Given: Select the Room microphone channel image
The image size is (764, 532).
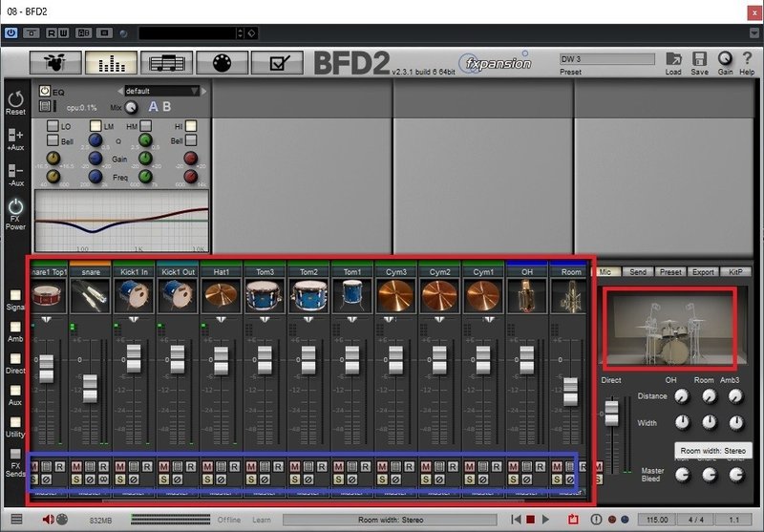Looking at the screenshot, I should point(569,296).
